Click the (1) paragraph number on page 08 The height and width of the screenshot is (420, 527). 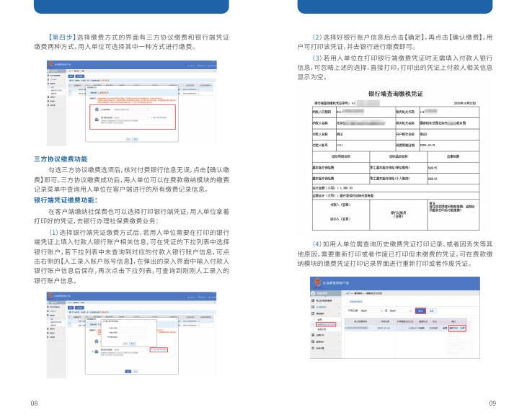click(x=53, y=232)
